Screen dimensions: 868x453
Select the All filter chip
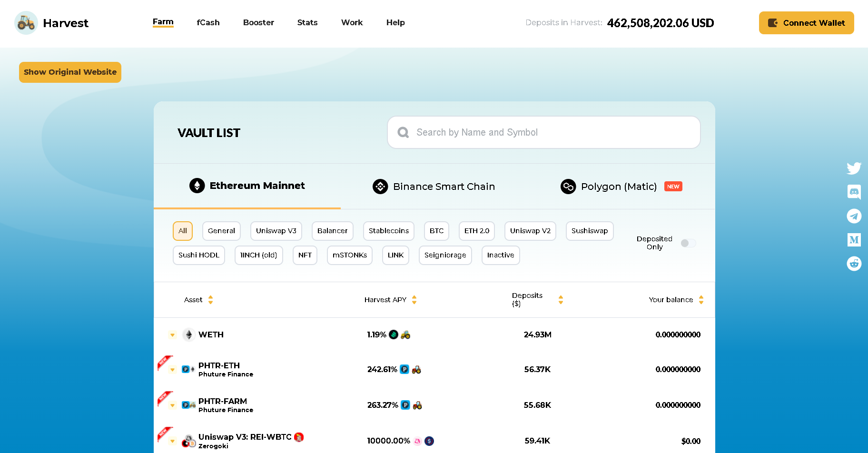pyautogui.click(x=183, y=231)
